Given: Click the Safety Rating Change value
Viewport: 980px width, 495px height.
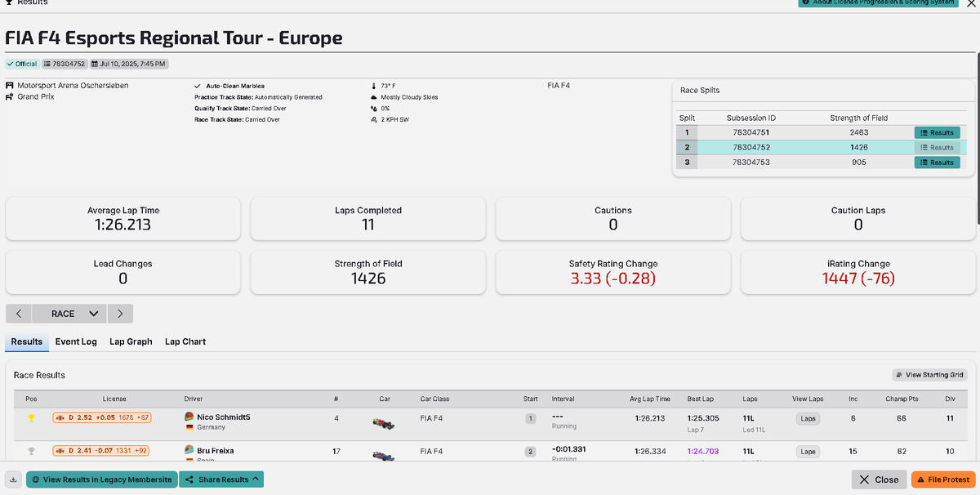Looking at the screenshot, I should 612,279.
